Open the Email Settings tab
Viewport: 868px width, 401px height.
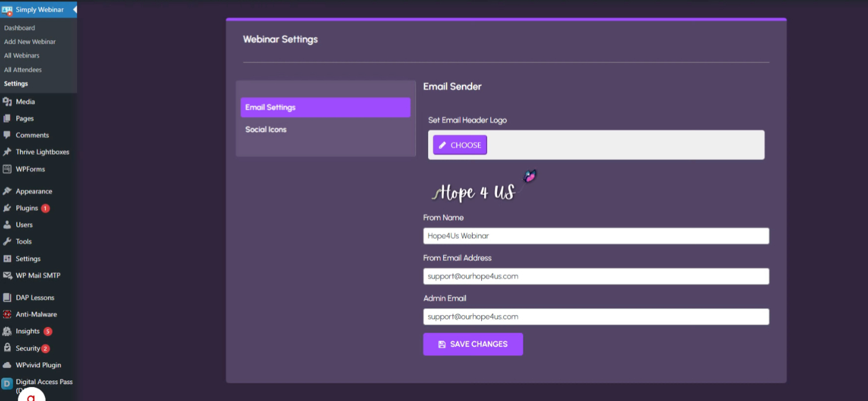click(x=325, y=107)
